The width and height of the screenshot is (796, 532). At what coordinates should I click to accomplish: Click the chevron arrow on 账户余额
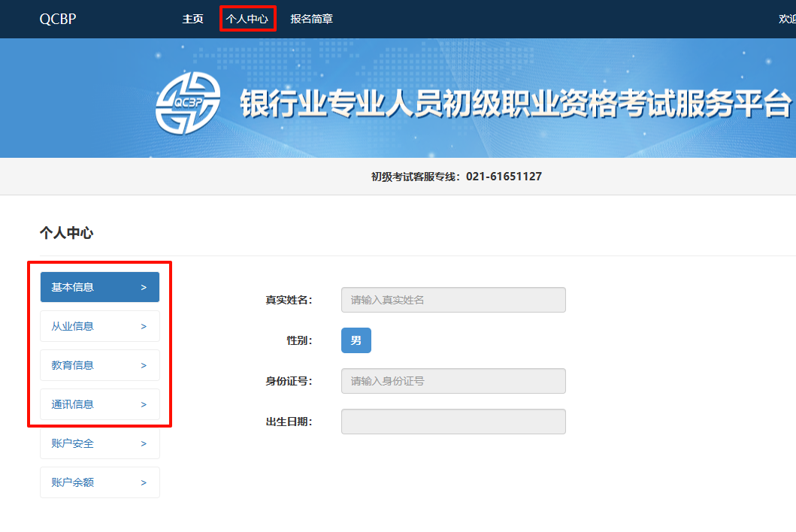[x=144, y=482]
